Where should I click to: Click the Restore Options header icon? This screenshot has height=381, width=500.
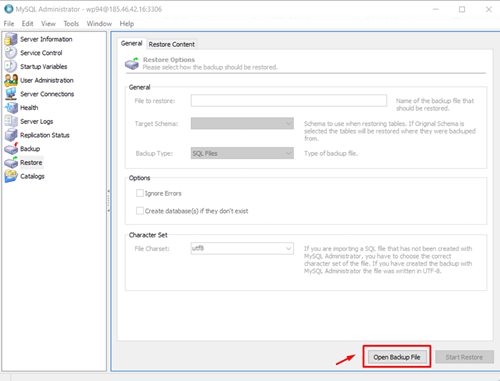132,63
